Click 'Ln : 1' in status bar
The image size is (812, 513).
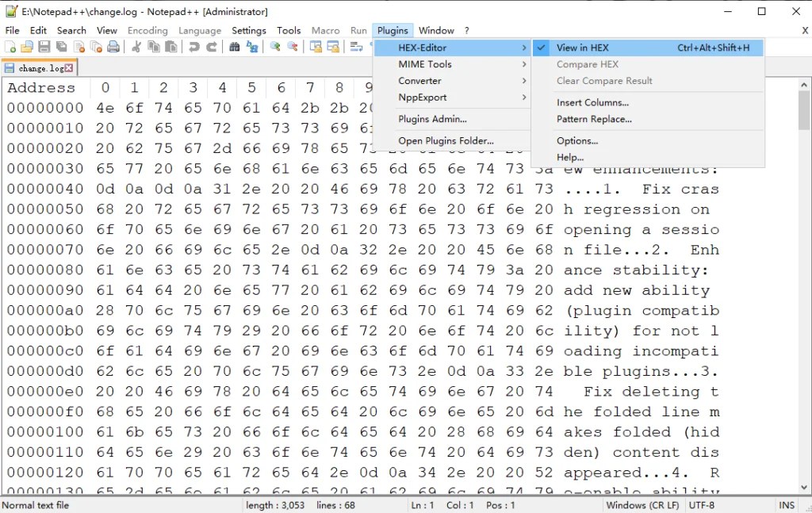pos(423,505)
